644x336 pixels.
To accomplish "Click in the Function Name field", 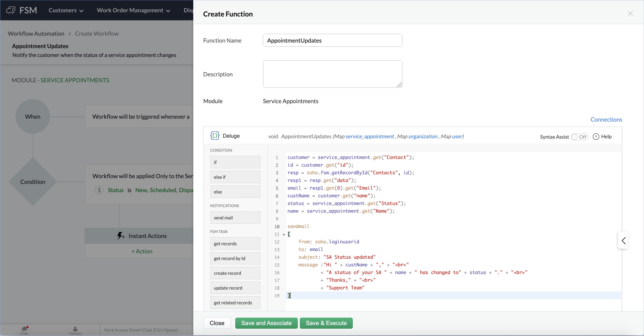I will click(332, 40).
